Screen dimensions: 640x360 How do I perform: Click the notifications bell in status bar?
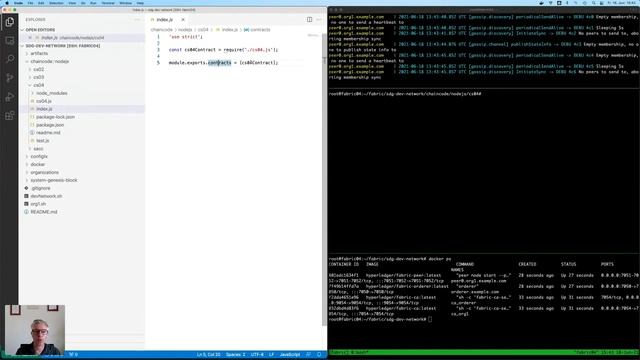[319, 354]
